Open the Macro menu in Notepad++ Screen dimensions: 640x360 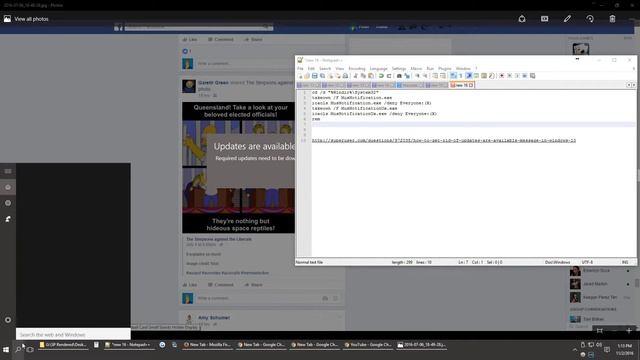pyautogui.click(x=416, y=69)
